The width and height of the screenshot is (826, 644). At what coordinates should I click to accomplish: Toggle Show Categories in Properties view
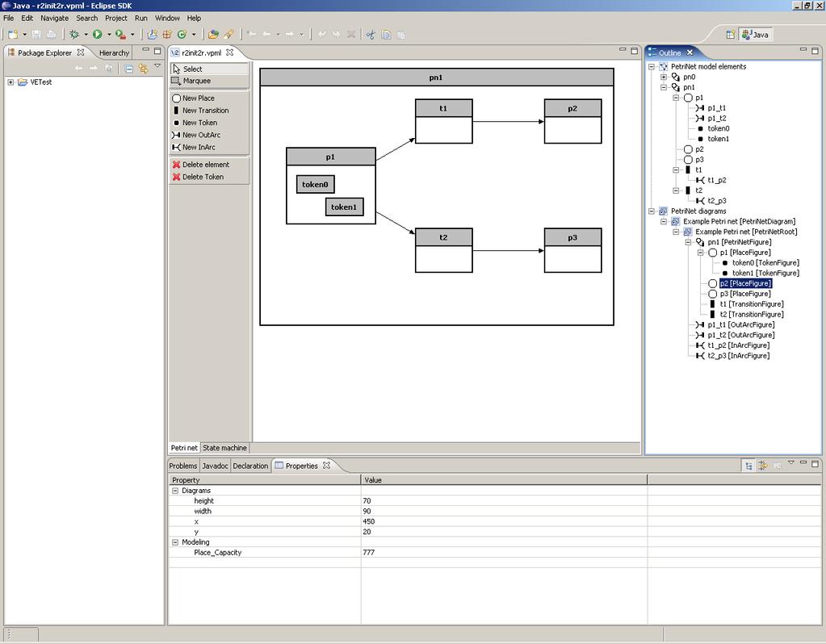pyautogui.click(x=748, y=466)
